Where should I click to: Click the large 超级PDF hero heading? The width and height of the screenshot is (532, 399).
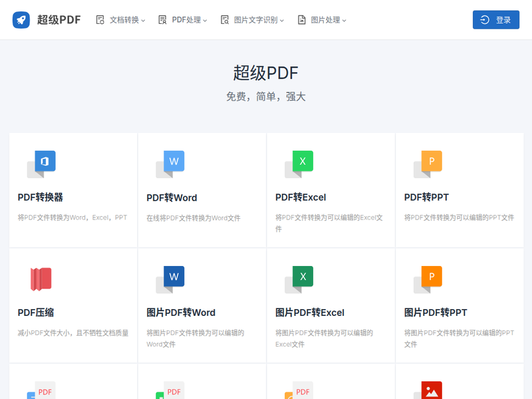(x=265, y=73)
